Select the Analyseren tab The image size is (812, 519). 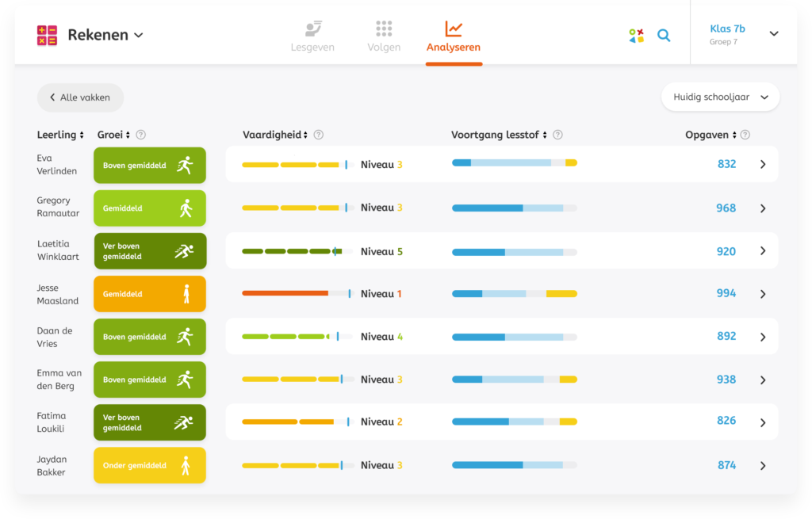click(x=453, y=36)
